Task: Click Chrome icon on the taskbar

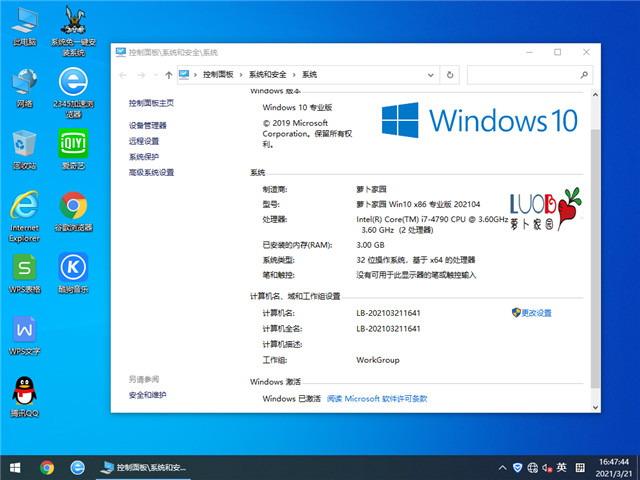Action: [47, 467]
